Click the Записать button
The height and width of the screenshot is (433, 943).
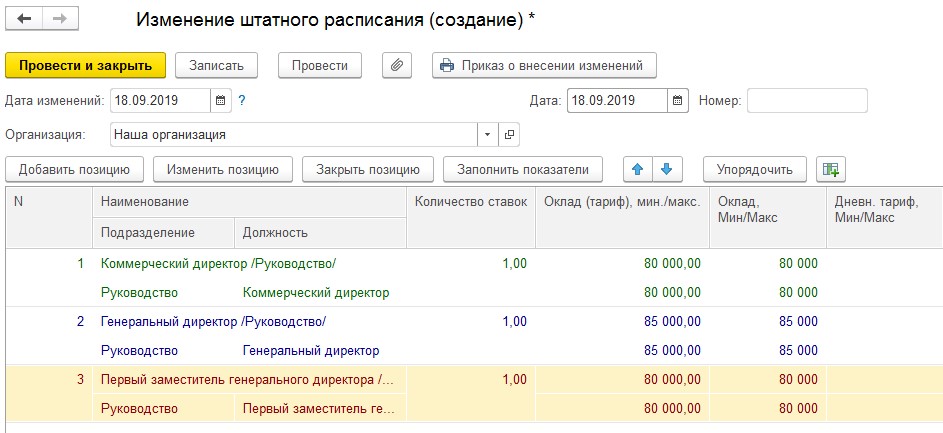coord(216,65)
